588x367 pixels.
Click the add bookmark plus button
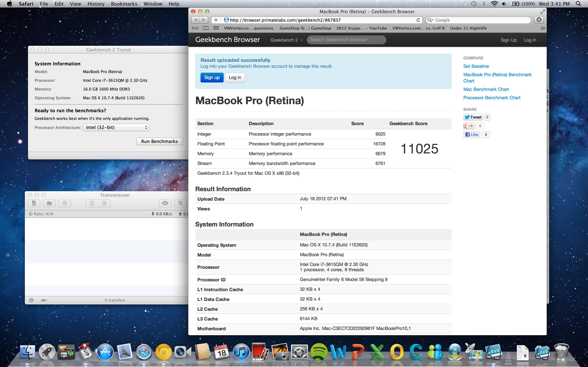click(x=216, y=20)
